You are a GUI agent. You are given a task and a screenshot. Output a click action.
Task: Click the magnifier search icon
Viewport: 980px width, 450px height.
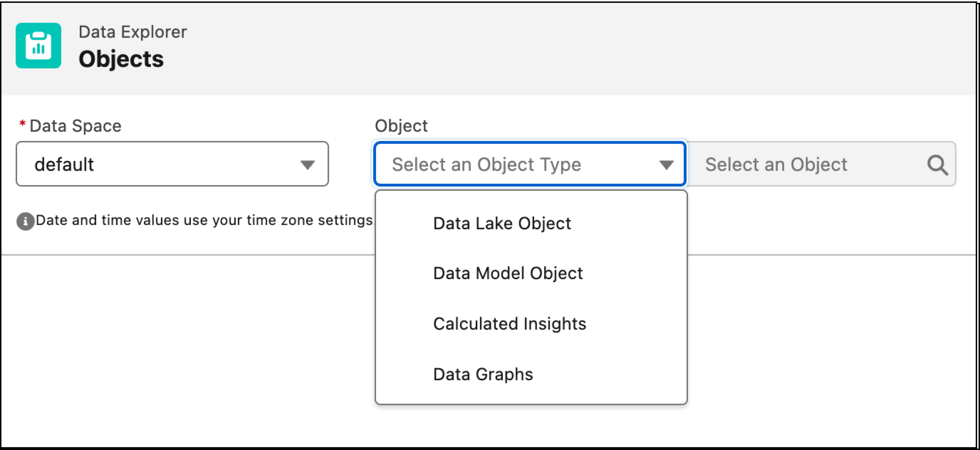click(937, 165)
